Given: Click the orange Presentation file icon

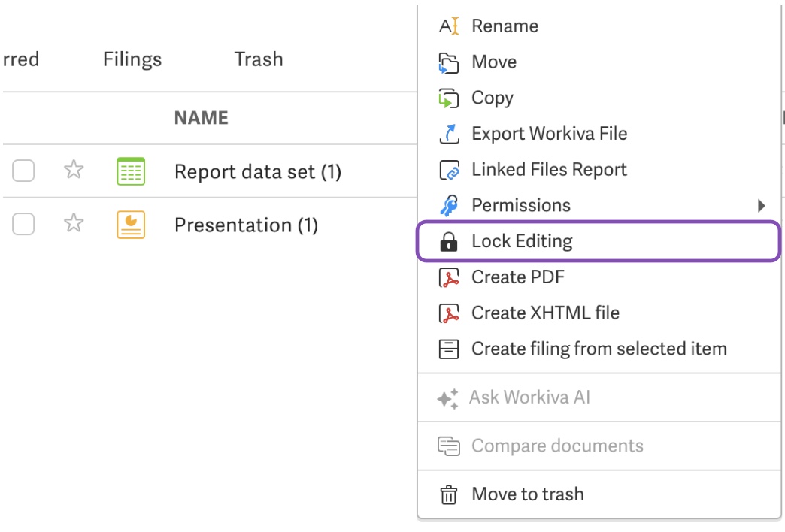Looking at the screenshot, I should coord(131,225).
